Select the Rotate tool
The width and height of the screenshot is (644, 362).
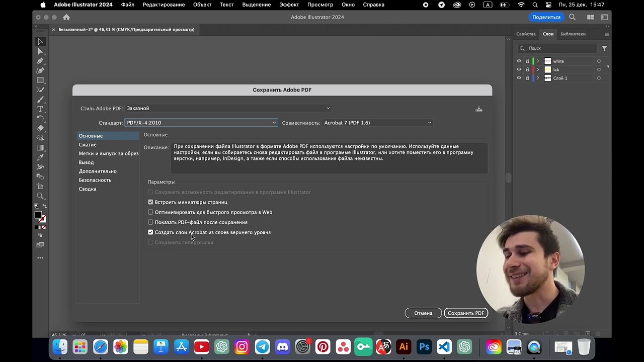[40, 119]
